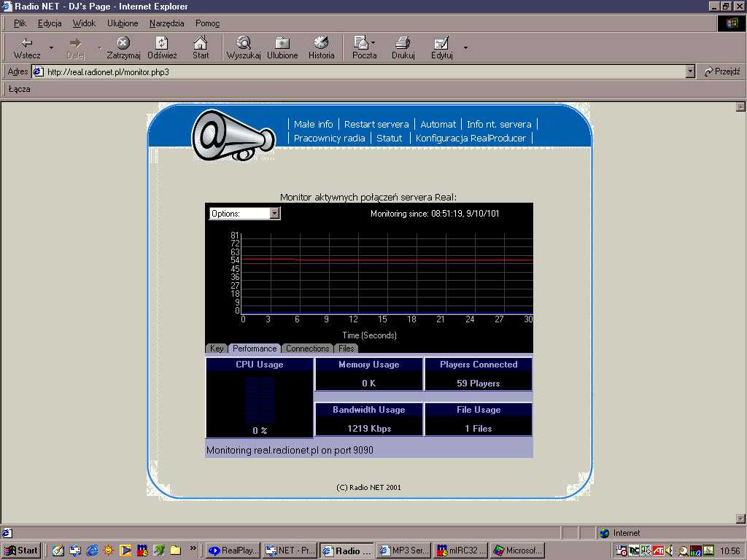This screenshot has width=747, height=560.
Task: Click the Internet zone status indicator
Action: pyautogui.click(x=619, y=533)
